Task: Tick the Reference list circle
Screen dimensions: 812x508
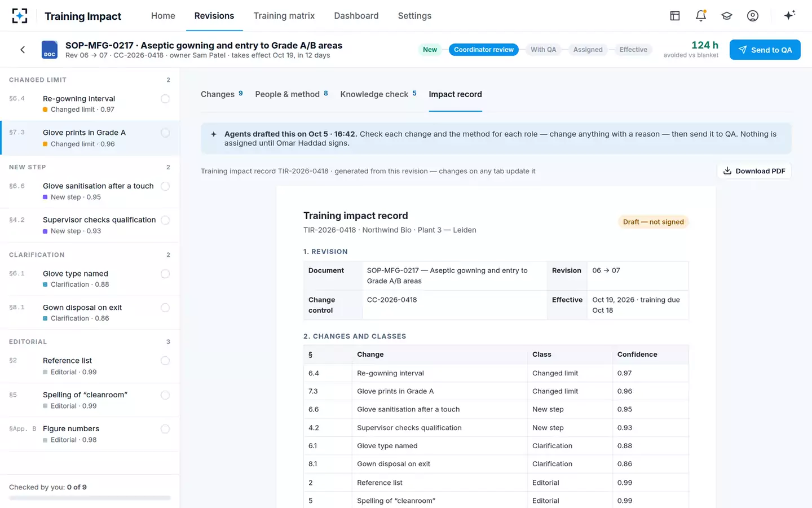Action: coord(165,361)
